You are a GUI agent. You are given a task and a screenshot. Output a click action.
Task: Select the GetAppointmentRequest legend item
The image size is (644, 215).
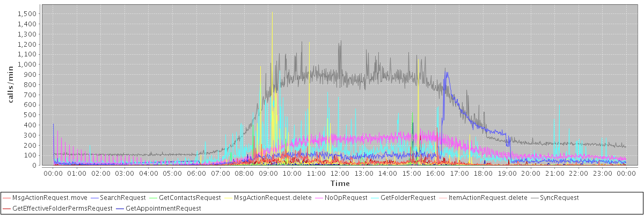(163, 208)
